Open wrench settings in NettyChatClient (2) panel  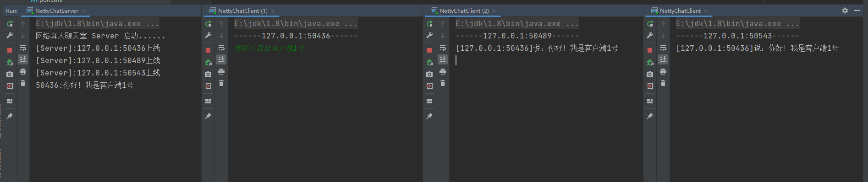(429, 35)
